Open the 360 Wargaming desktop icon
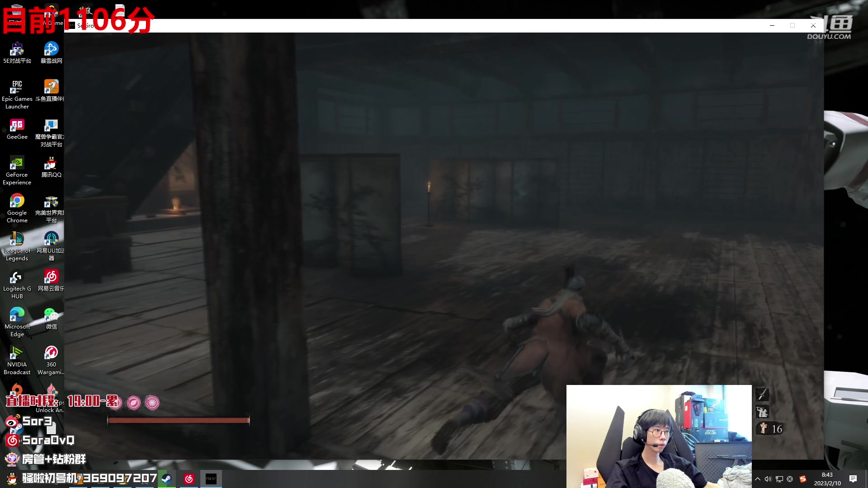Image resolution: width=868 pixels, height=488 pixels. [x=51, y=361]
